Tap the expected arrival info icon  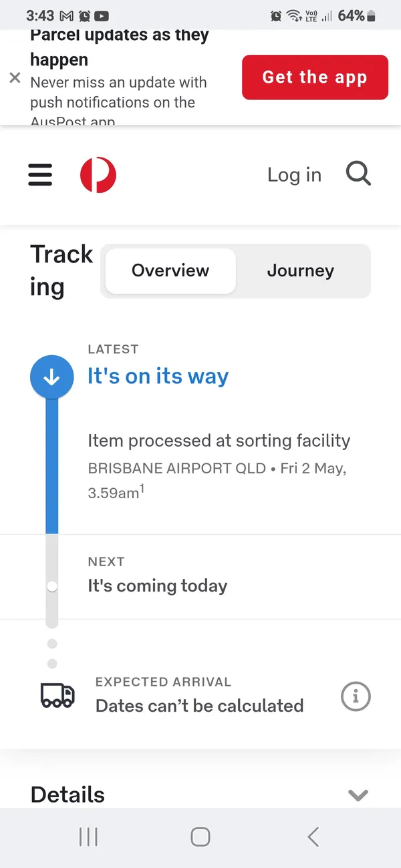coord(356,696)
